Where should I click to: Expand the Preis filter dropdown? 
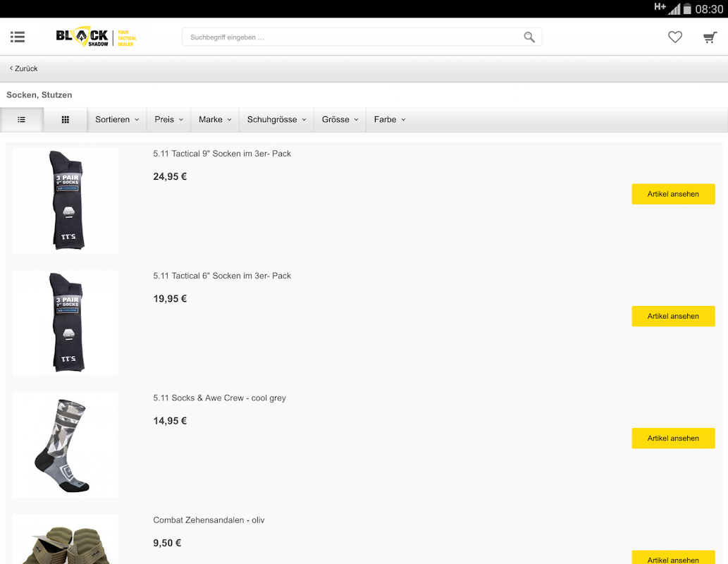(x=169, y=120)
